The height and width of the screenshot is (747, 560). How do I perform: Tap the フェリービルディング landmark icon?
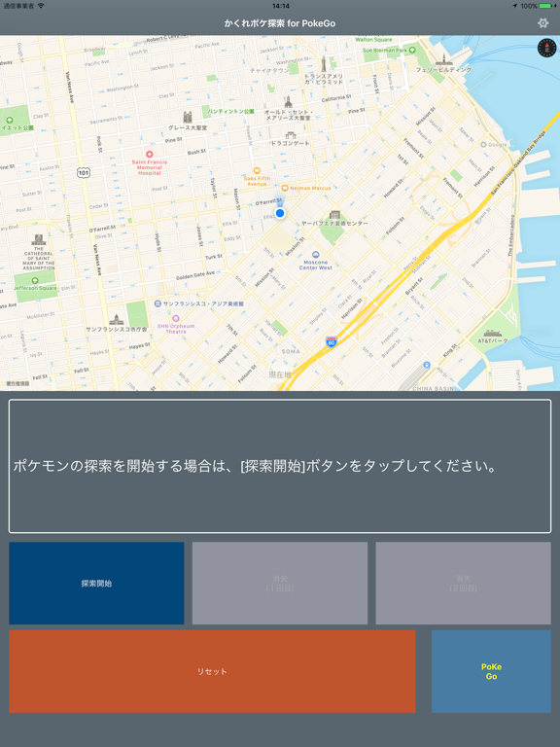pyautogui.click(x=443, y=59)
